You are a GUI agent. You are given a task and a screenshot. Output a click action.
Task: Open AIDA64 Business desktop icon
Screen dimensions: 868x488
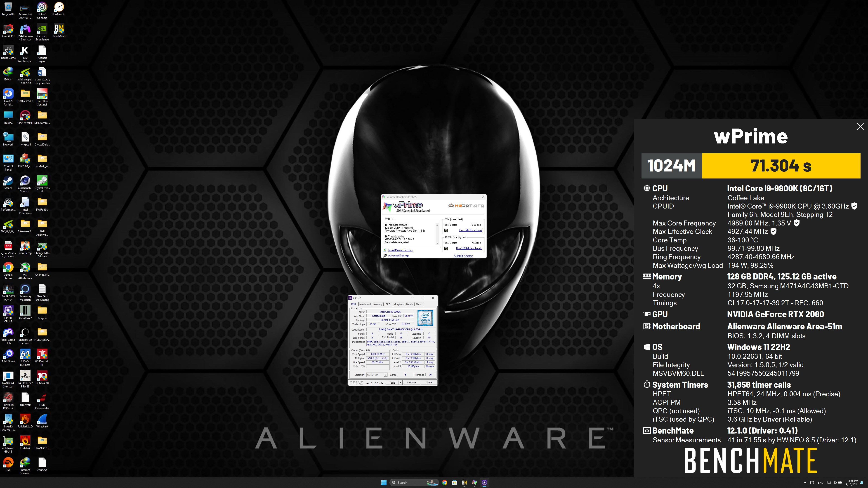click(25, 358)
